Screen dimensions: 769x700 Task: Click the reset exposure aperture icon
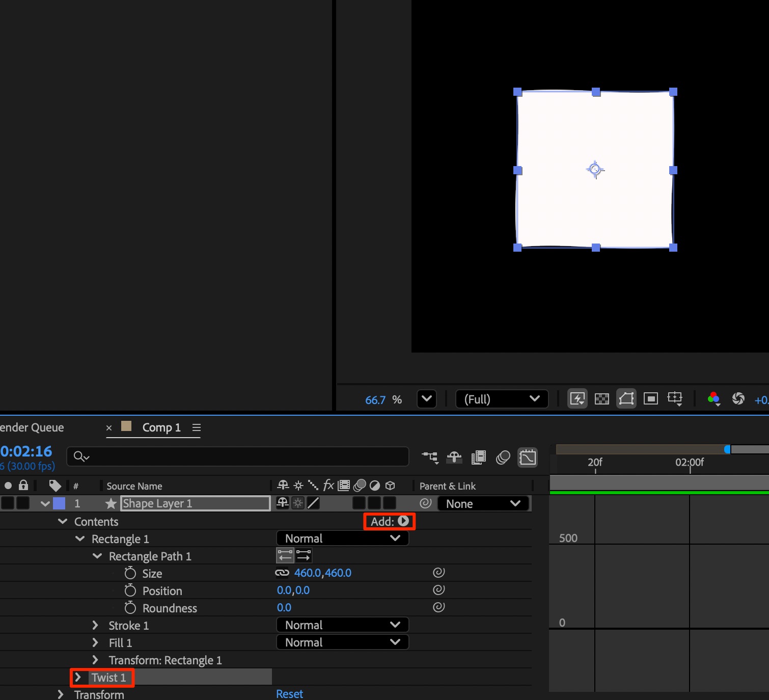[738, 399]
